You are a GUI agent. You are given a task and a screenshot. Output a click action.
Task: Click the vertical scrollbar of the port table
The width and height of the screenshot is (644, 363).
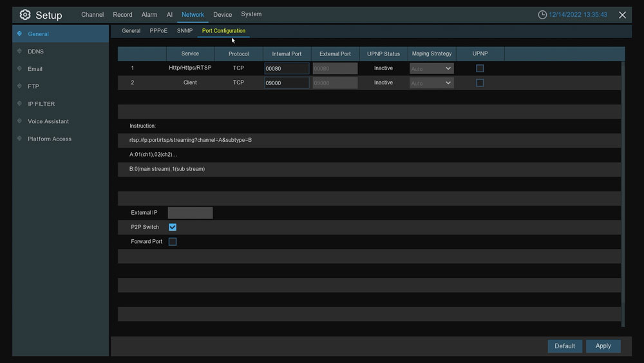tap(623, 193)
